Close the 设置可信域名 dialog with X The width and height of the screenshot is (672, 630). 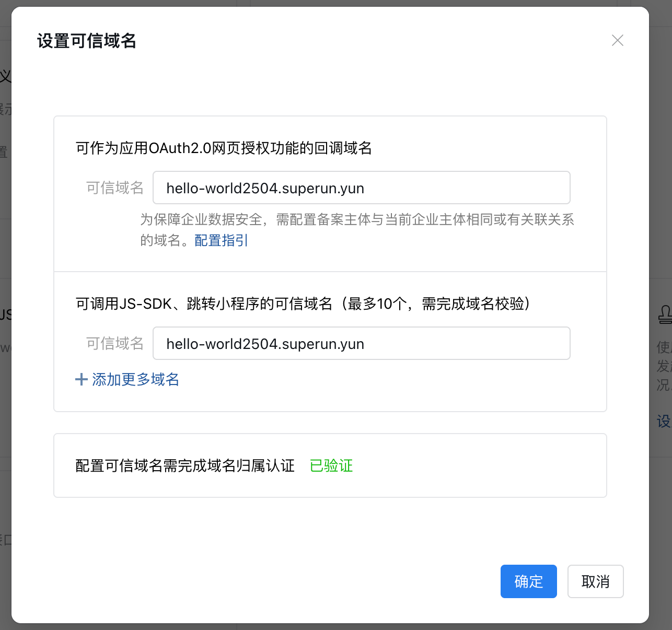tap(617, 40)
